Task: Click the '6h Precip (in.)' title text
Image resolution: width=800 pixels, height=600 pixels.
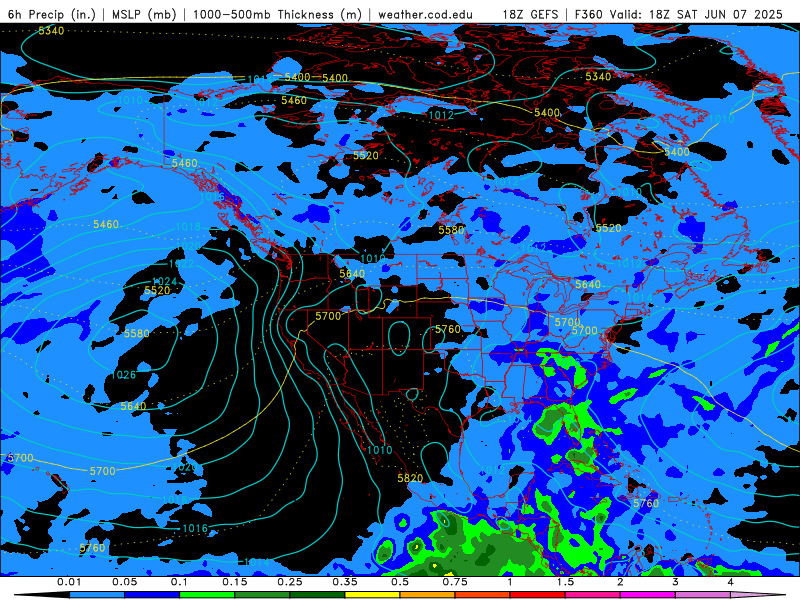Action: coord(52,14)
